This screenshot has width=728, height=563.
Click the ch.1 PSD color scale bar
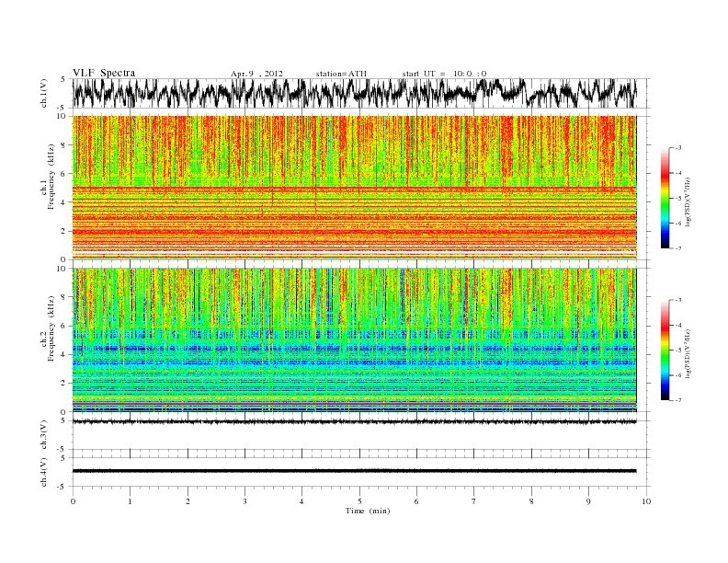tap(665, 198)
